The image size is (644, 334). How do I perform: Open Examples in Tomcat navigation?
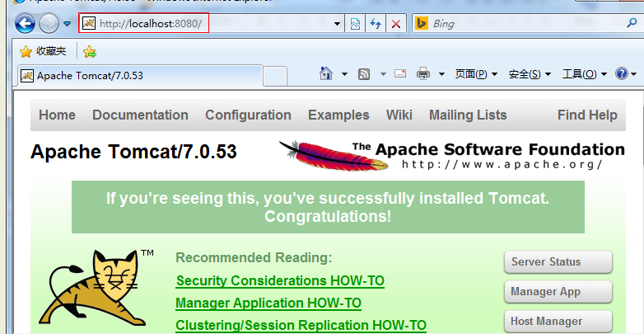pyautogui.click(x=338, y=115)
